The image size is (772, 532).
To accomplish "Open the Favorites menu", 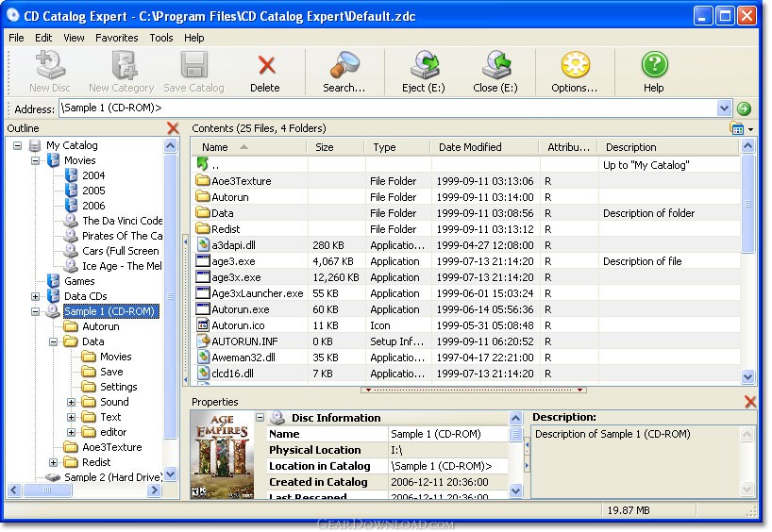I will pos(117,38).
